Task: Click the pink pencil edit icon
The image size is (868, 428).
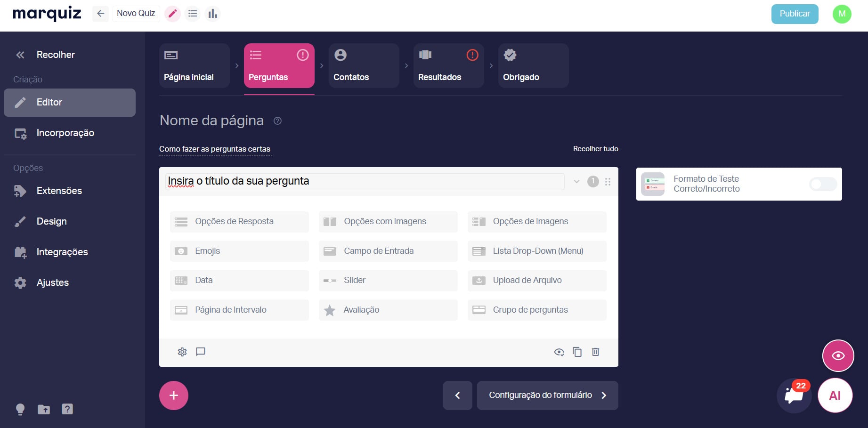Action: tap(173, 14)
